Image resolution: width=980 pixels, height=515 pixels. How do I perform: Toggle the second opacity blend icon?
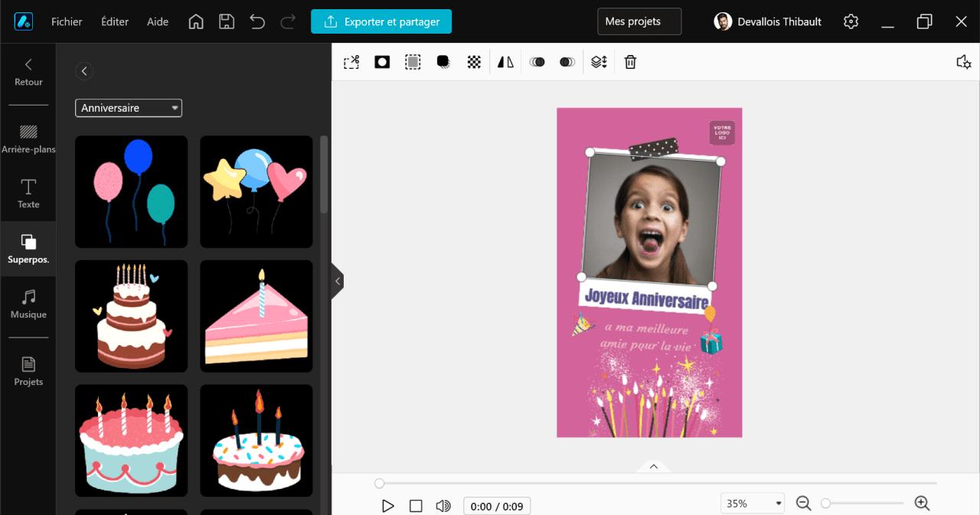coord(567,61)
